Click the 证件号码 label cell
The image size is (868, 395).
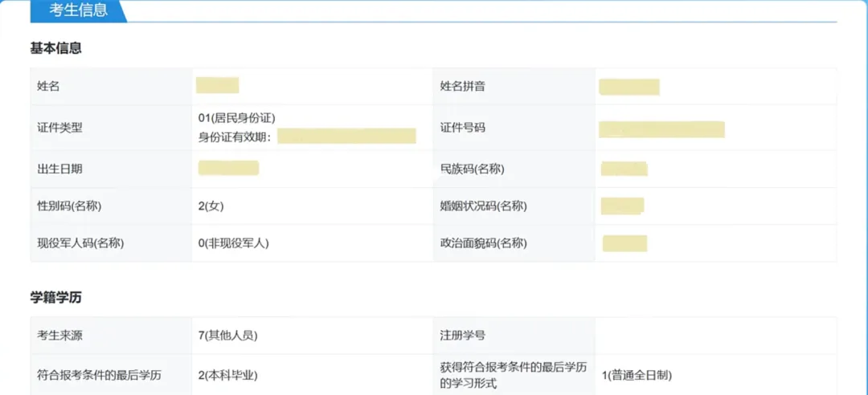click(514, 128)
